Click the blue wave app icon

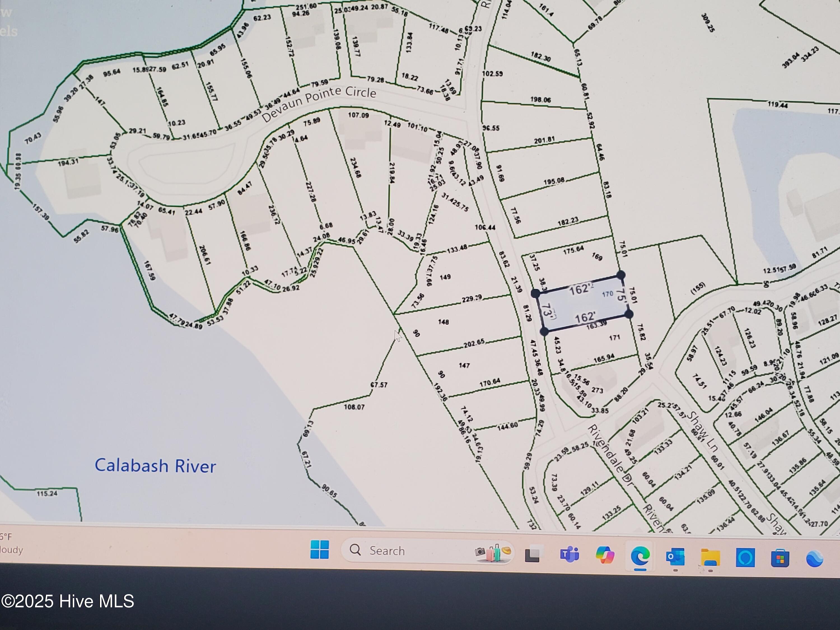[x=814, y=559]
